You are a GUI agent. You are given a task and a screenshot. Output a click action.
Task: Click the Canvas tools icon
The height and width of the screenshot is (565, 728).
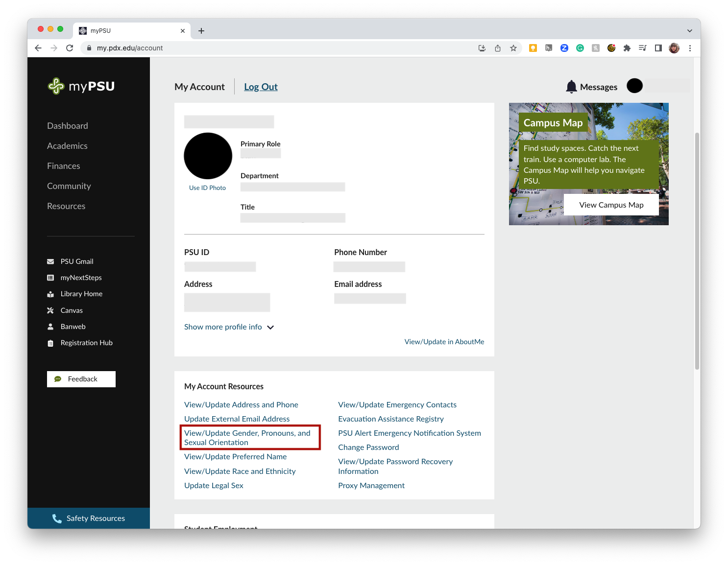click(50, 310)
